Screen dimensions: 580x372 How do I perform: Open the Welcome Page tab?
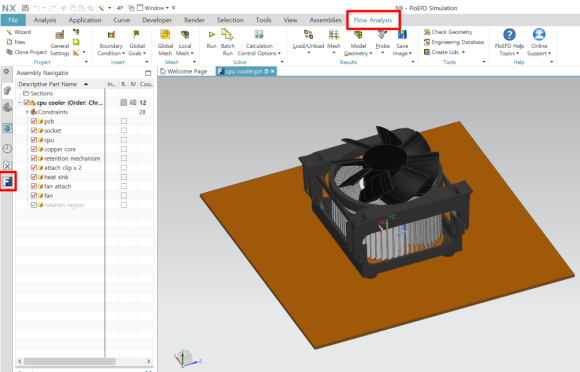tap(183, 71)
